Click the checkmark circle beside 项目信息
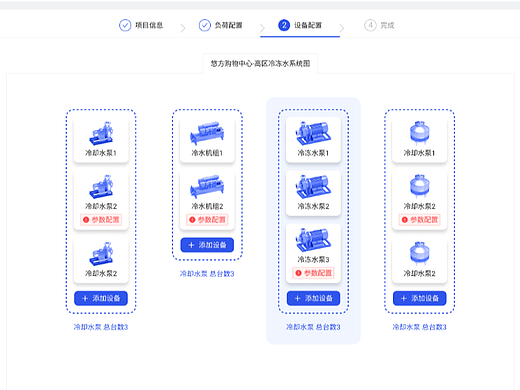520x390 pixels. point(125,25)
